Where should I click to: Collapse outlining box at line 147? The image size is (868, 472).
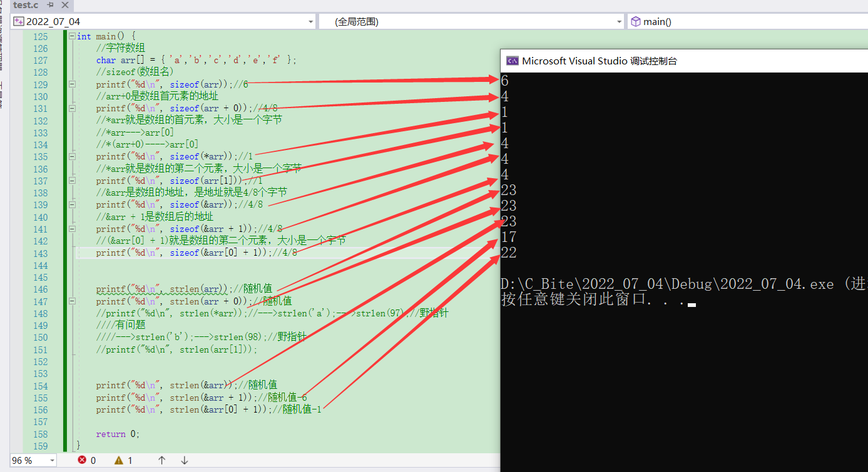coord(72,301)
